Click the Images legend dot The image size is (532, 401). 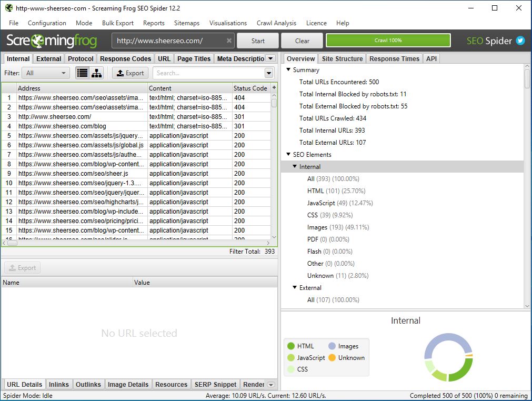(x=332, y=346)
